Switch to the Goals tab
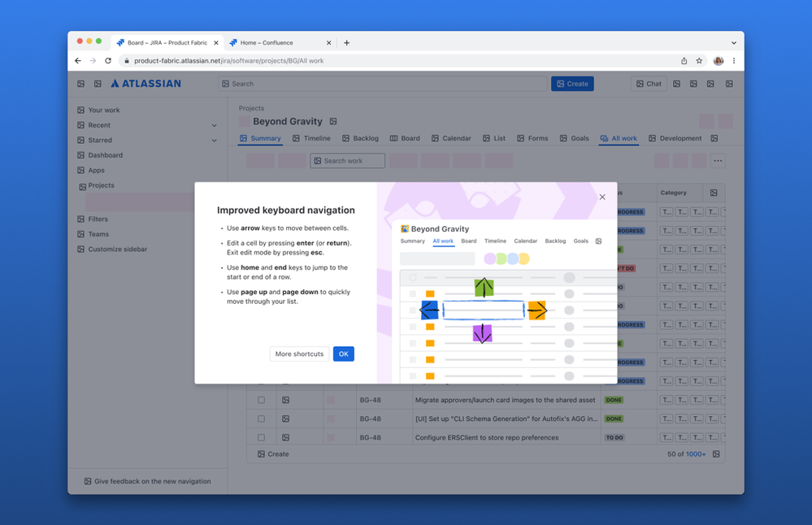 point(575,138)
